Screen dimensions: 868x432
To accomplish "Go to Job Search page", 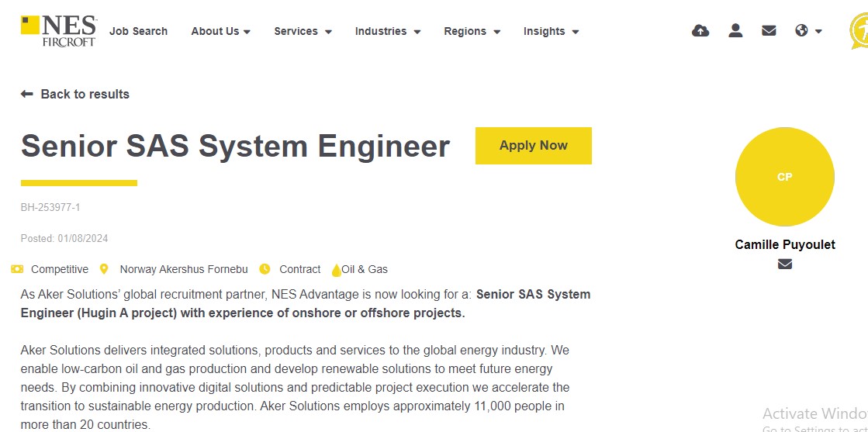I will [x=138, y=31].
